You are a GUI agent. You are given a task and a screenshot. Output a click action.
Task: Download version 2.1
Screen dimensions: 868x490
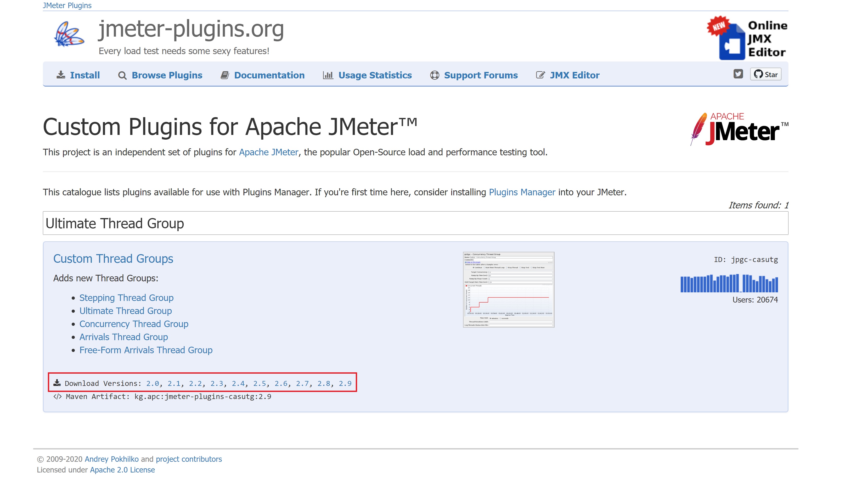pos(174,384)
